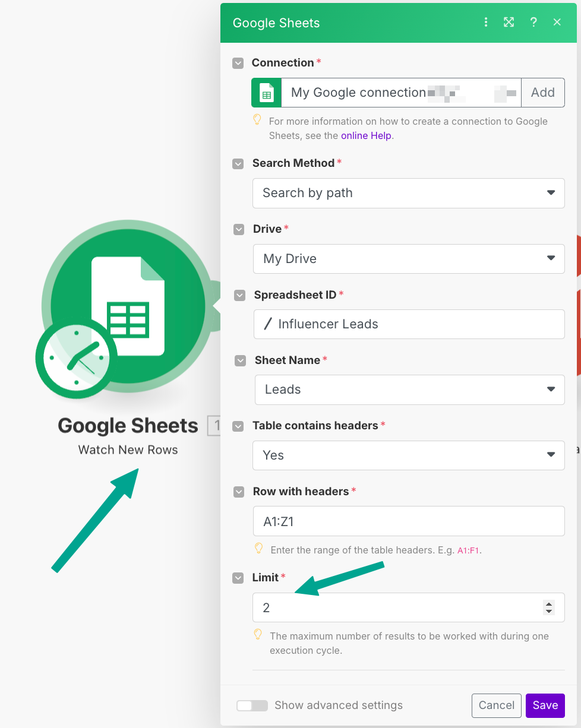Click the Influencer Leads spreadsheet field

click(x=409, y=324)
